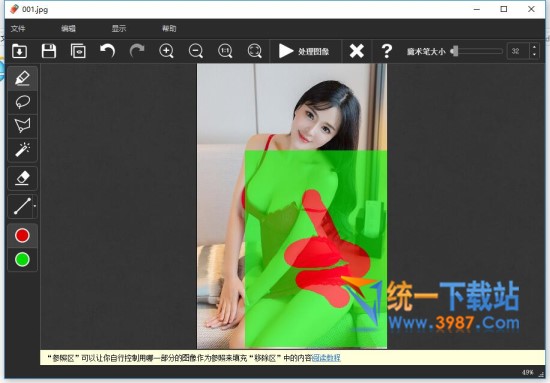Save the image with the floppy disk icon
The width and height of the screenshot is (550, 383).
click(49, 51)
